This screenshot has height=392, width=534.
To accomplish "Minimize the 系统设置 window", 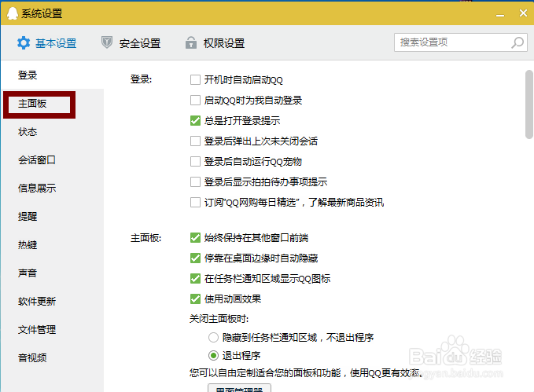I will point(499,14).
